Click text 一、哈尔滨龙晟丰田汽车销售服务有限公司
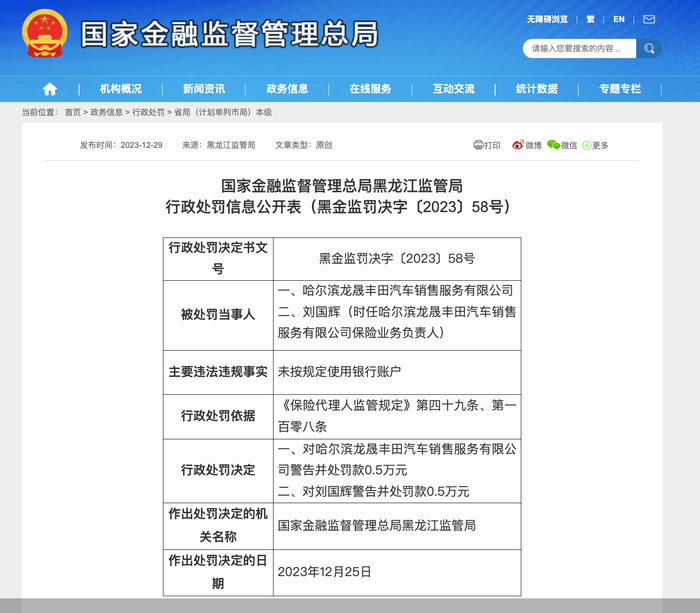 396,291
